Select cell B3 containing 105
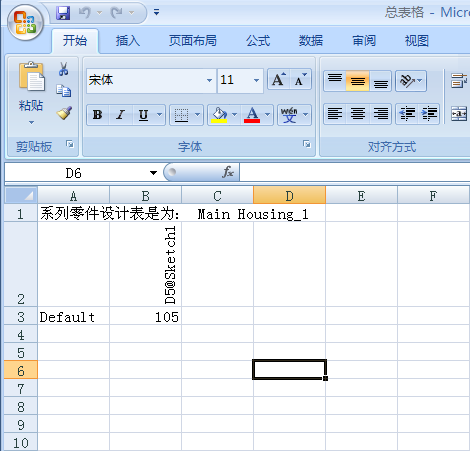Screen dimensions: 470x451 146,317
